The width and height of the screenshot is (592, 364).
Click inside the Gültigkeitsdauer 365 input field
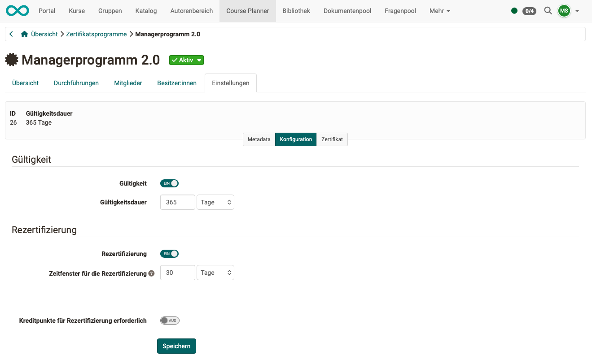(x=177, y=202)
